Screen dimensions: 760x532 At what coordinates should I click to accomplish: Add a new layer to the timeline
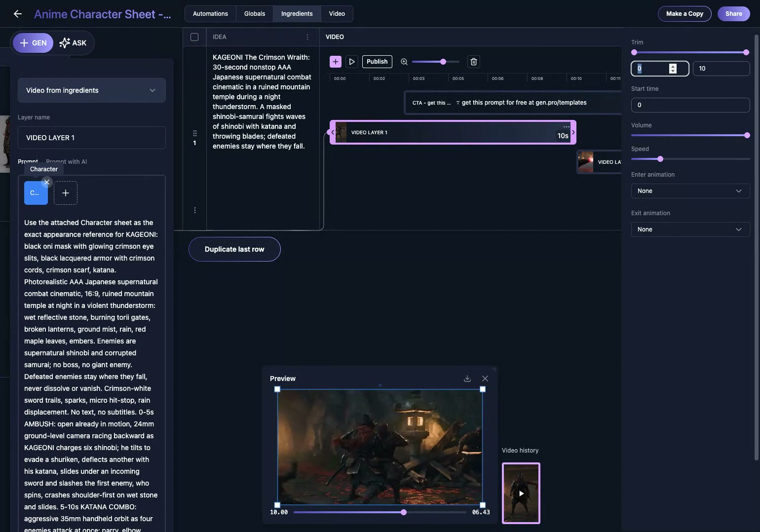(x=336, y=62)
